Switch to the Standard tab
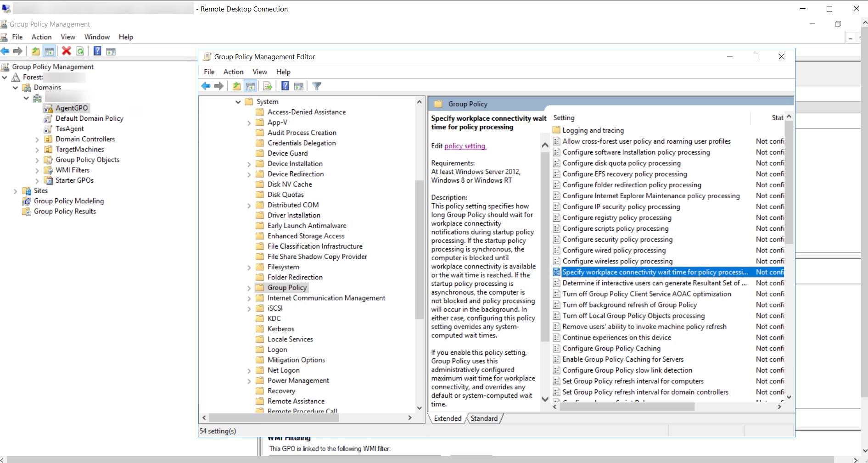868x463 pixels. coord(484,418)
